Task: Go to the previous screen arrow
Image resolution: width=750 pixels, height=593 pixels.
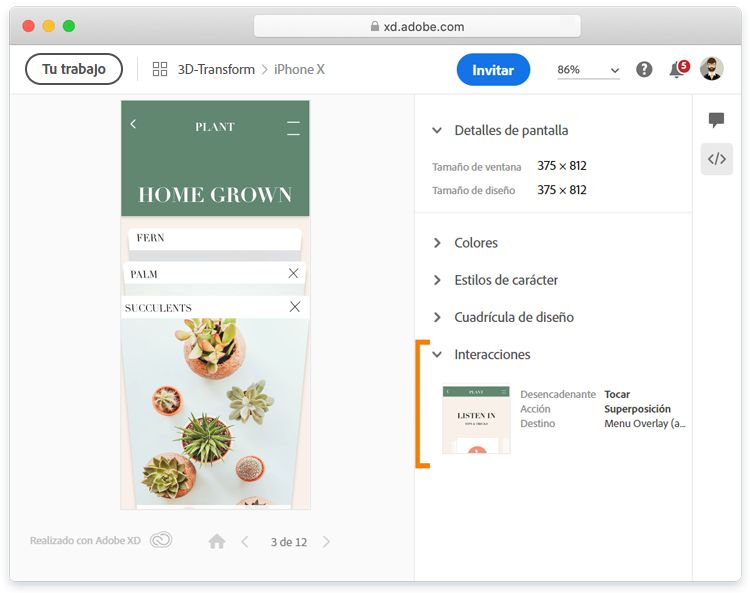Action: [x=245, y=542]
